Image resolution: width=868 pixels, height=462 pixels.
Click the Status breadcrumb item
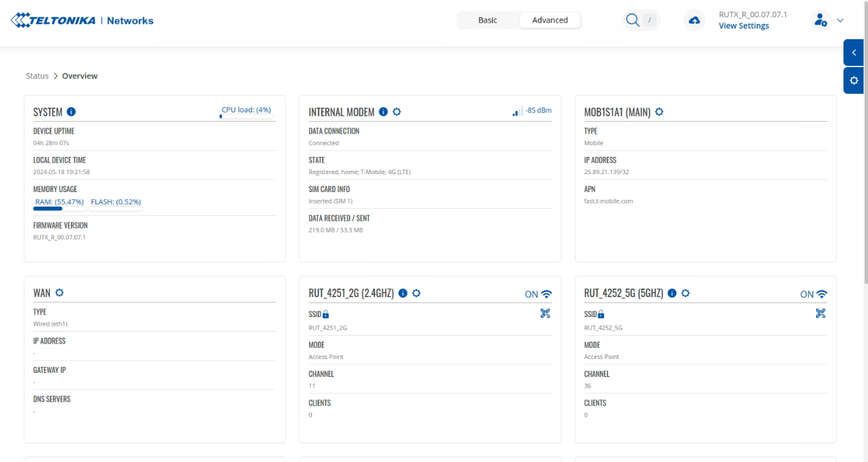click(37, 76)
